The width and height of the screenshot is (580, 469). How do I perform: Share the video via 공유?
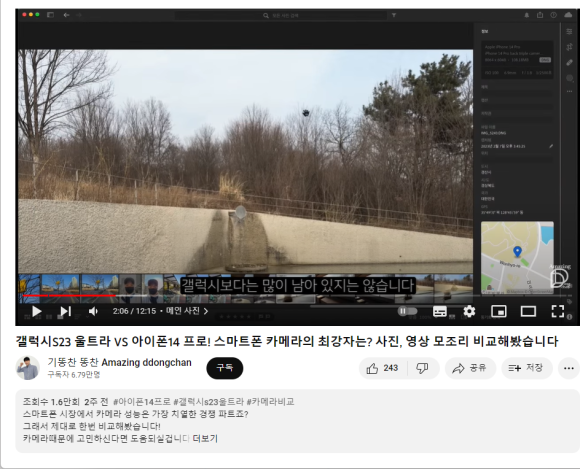point(470,368)
